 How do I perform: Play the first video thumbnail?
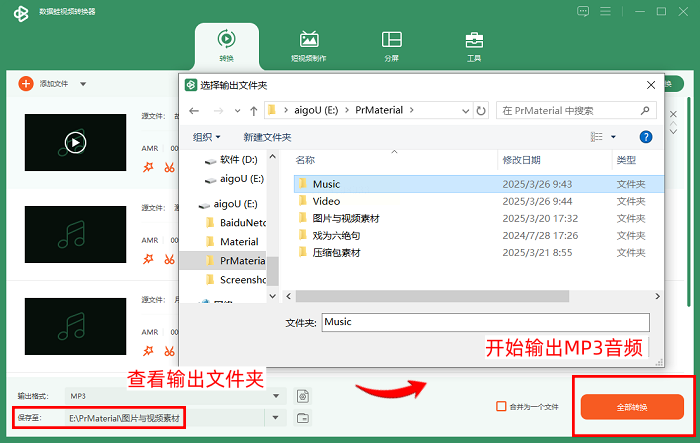click(74, 143)
